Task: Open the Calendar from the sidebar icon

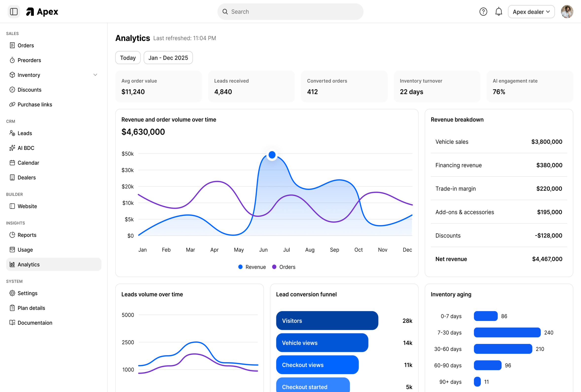Action: tap(12, 162)
